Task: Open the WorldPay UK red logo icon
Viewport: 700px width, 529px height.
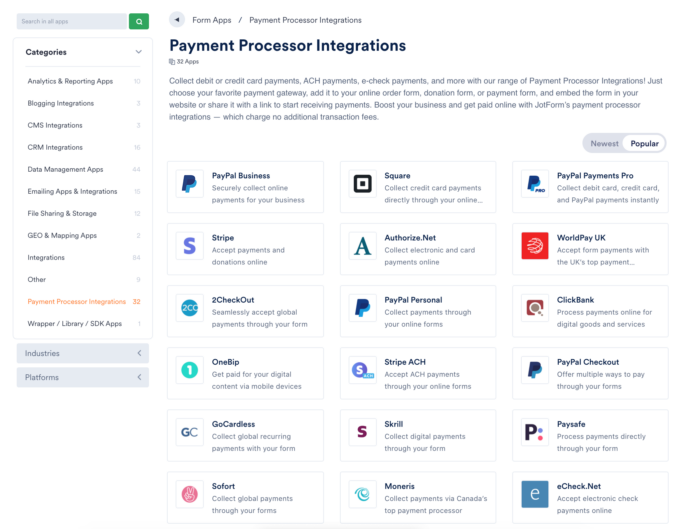Action: (x=535, y=246)
